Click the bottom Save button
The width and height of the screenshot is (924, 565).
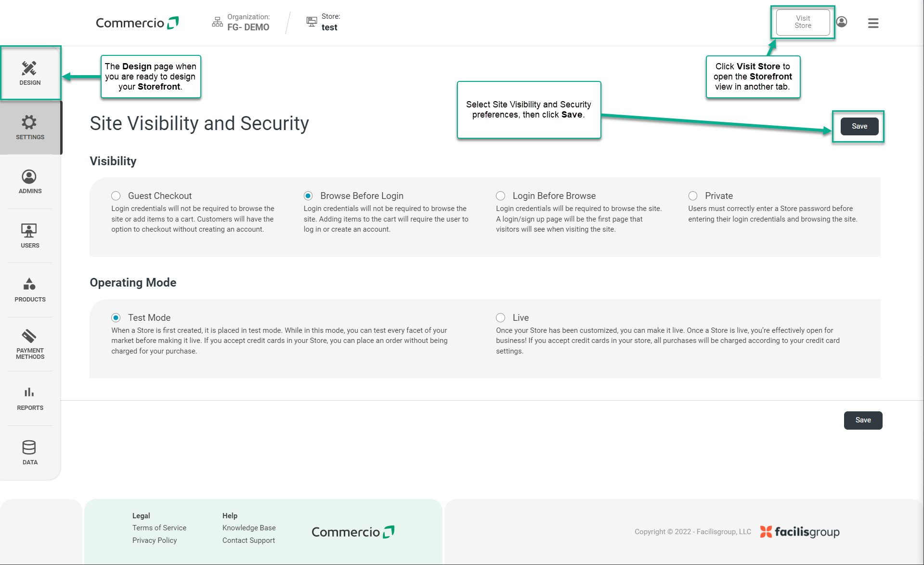863,420
